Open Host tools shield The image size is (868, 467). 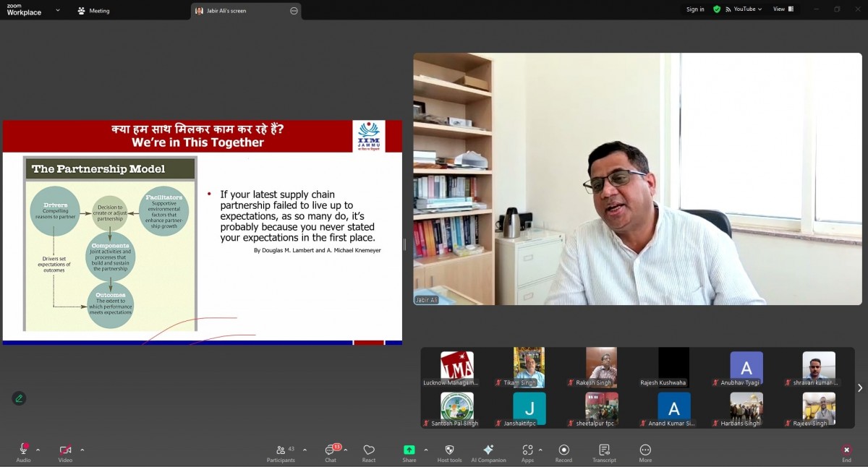[449, 453]
